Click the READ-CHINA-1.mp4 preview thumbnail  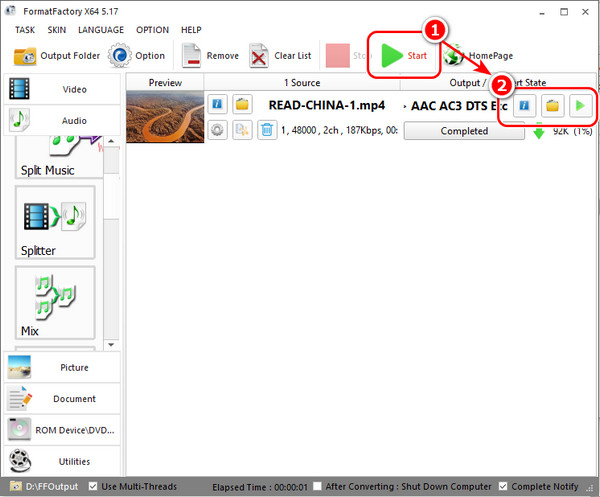pos(165,117)
